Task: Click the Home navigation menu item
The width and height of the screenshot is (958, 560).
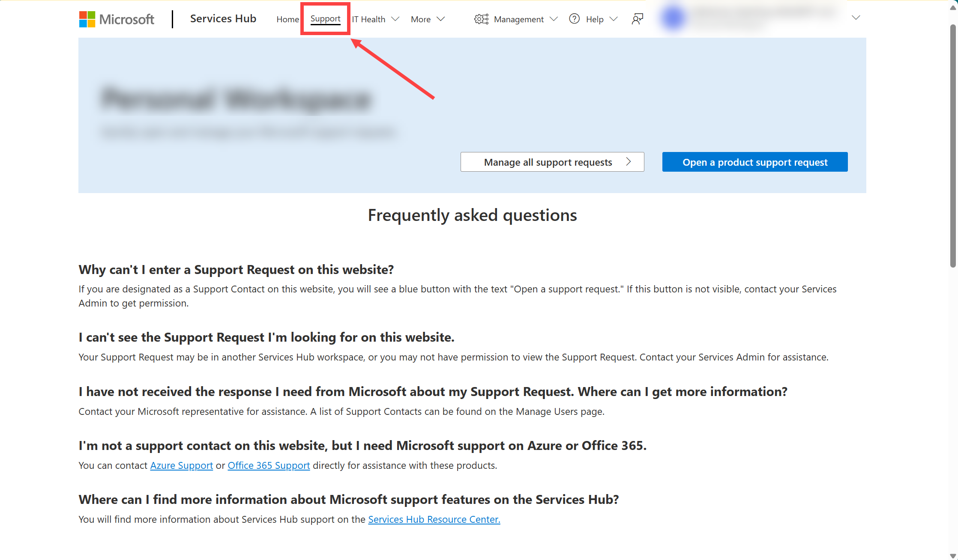Action: point(287,19)
